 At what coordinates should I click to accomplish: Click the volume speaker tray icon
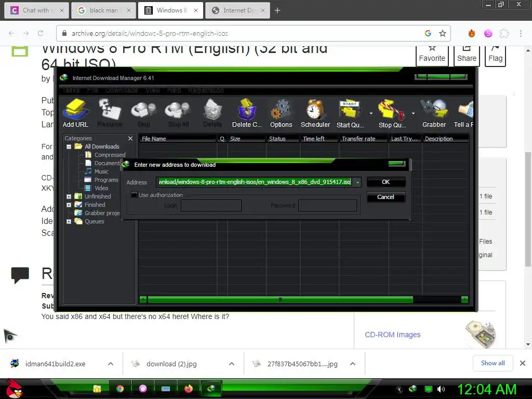[441, 389]
